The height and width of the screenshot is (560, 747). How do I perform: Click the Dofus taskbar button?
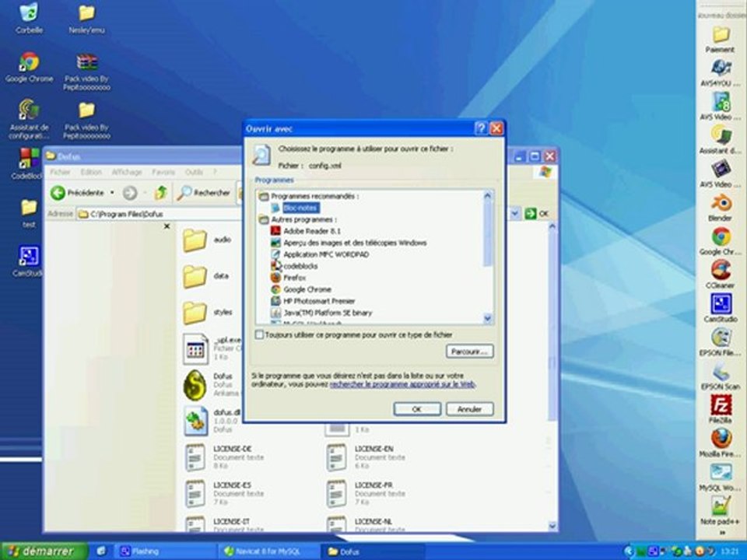(372, 551)
